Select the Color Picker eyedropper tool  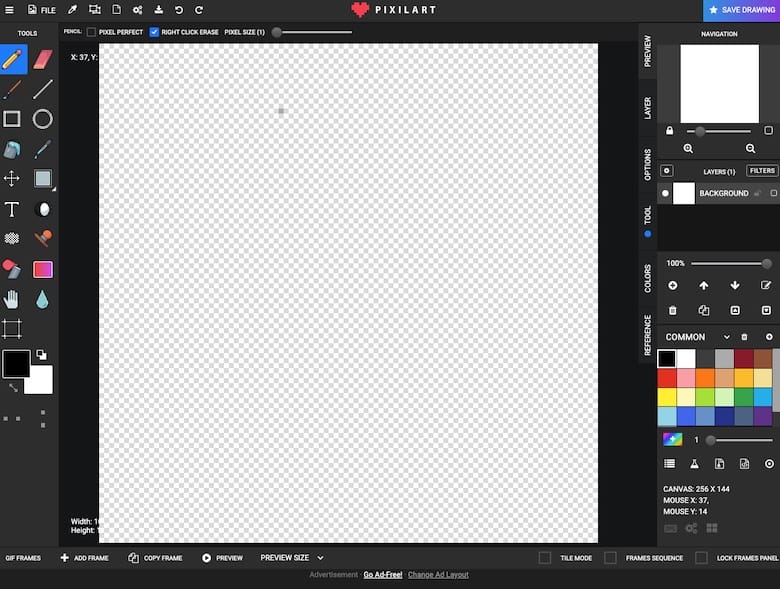[x=43, y=149]
